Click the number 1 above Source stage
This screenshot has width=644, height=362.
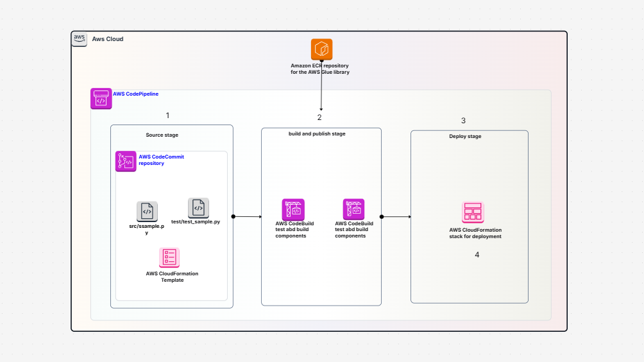(167, 116)
